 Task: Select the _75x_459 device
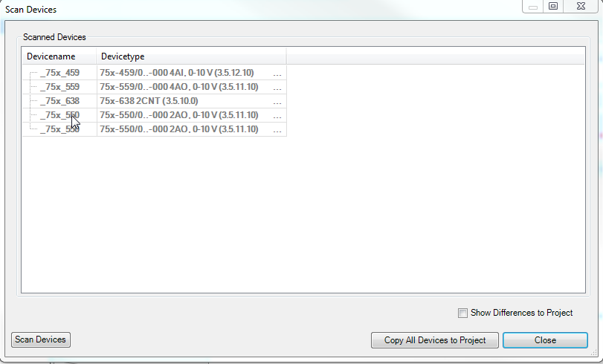point(59,73)
